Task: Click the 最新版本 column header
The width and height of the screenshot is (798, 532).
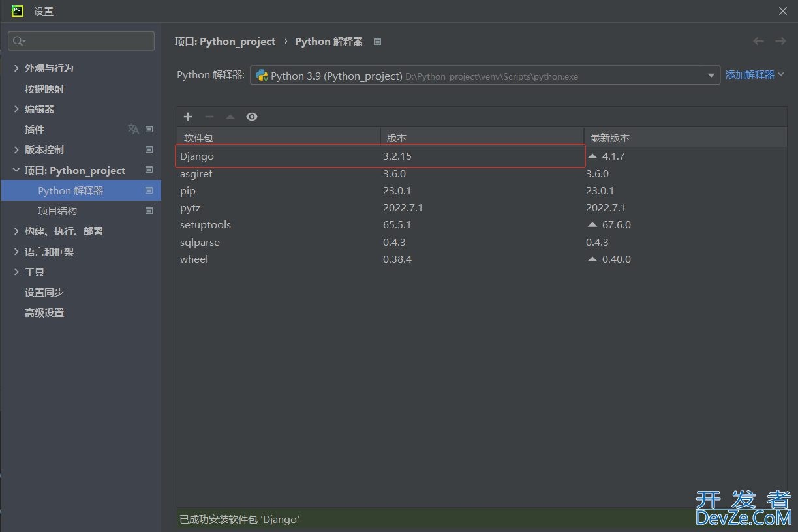Action: click(685, 138)
